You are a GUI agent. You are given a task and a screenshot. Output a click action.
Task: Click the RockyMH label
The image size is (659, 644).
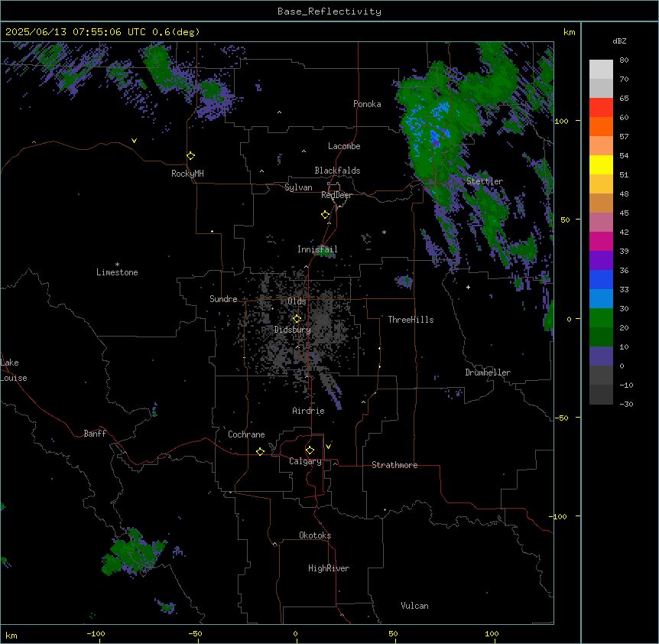point(187,174)
